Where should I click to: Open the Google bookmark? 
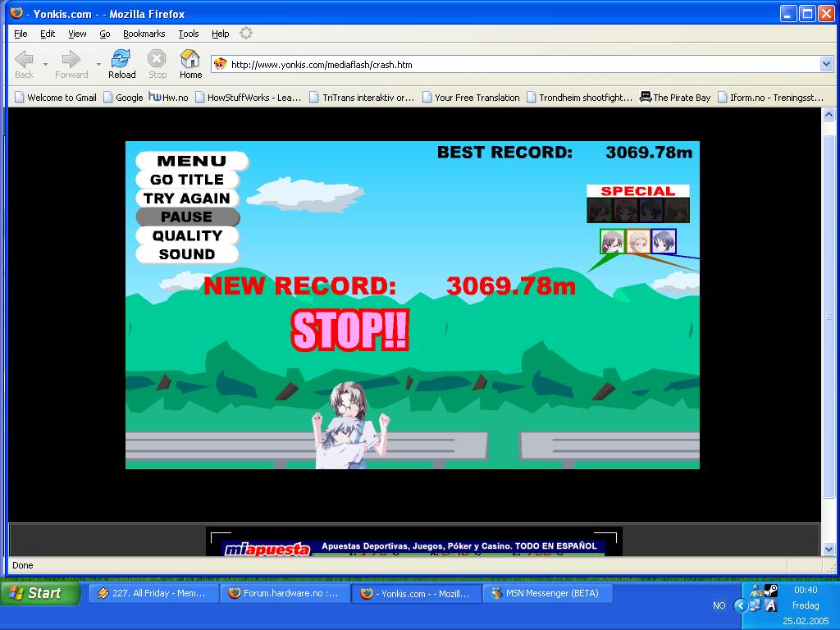[x=123, y=98]
